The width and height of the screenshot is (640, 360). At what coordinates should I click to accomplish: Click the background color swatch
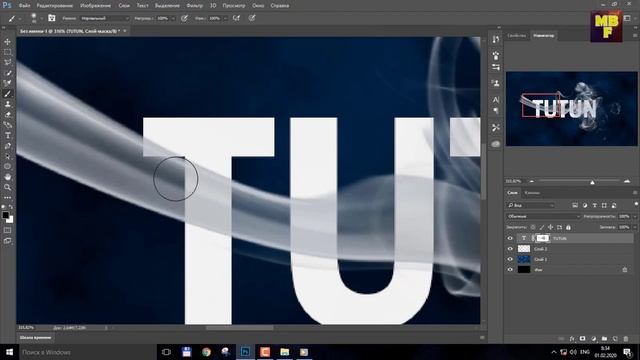(x=10, y=220)
